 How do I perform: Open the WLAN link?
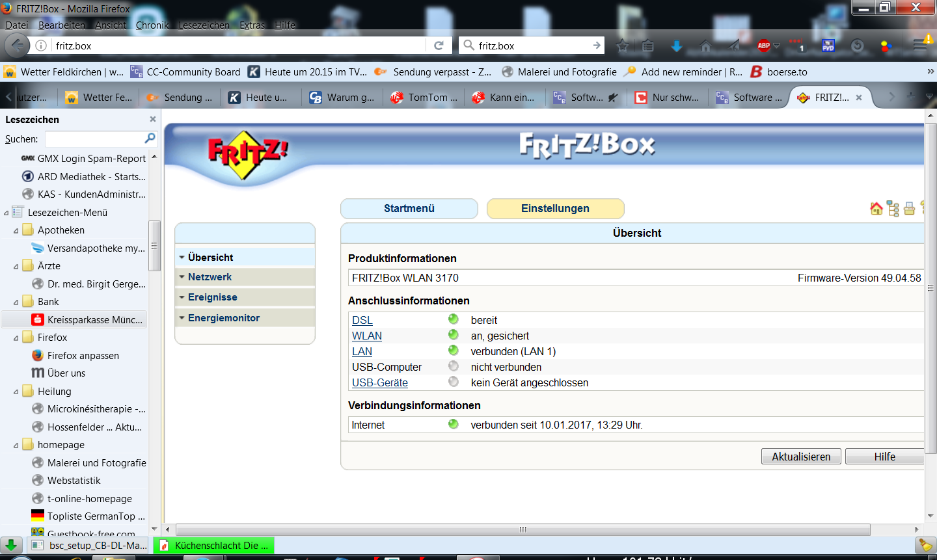click(x=367, y=336)
